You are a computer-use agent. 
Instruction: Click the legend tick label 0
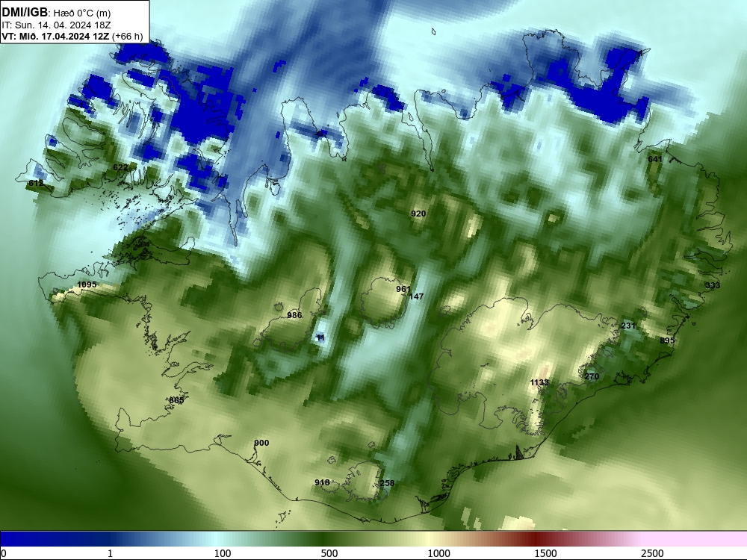[3, 553]
